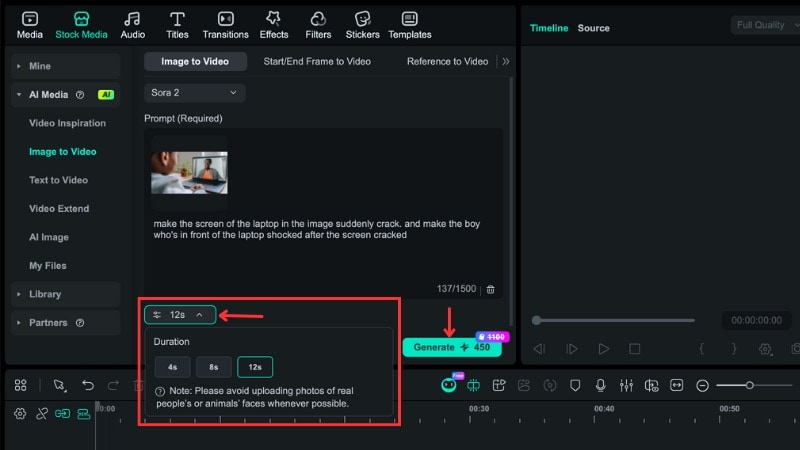
Task: Open the Media tab
Action: click(30, 26)
